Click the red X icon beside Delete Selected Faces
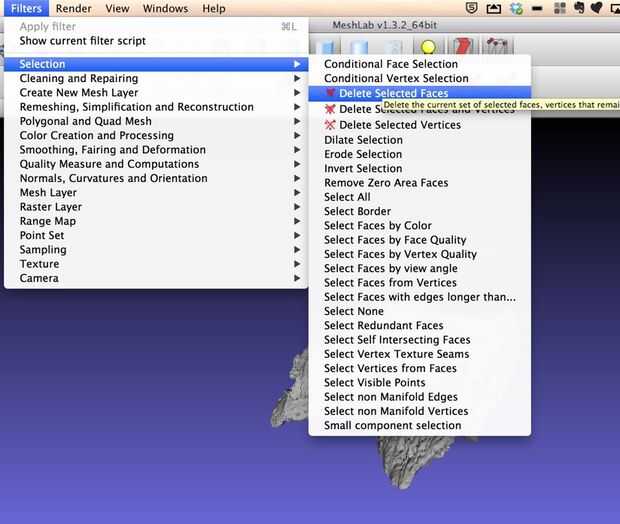The height and width of the screenshot is (524, 620). pyautogui.click(x=331, y=93)
